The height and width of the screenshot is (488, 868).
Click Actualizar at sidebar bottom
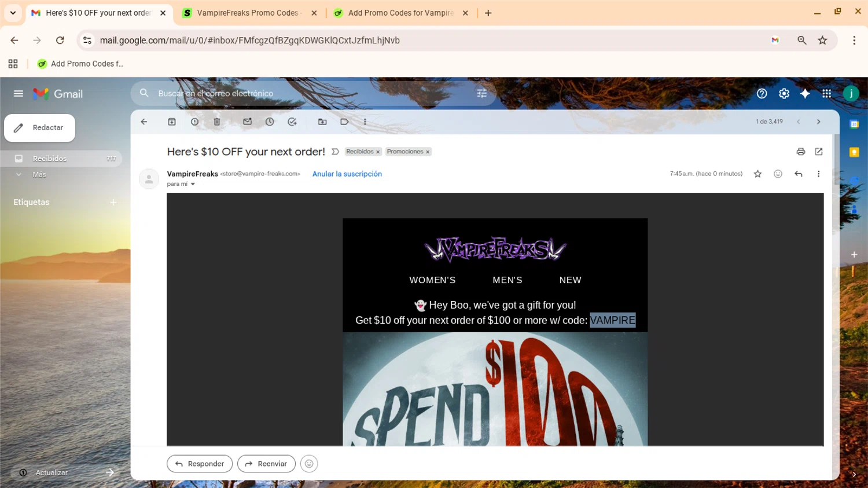52,472
